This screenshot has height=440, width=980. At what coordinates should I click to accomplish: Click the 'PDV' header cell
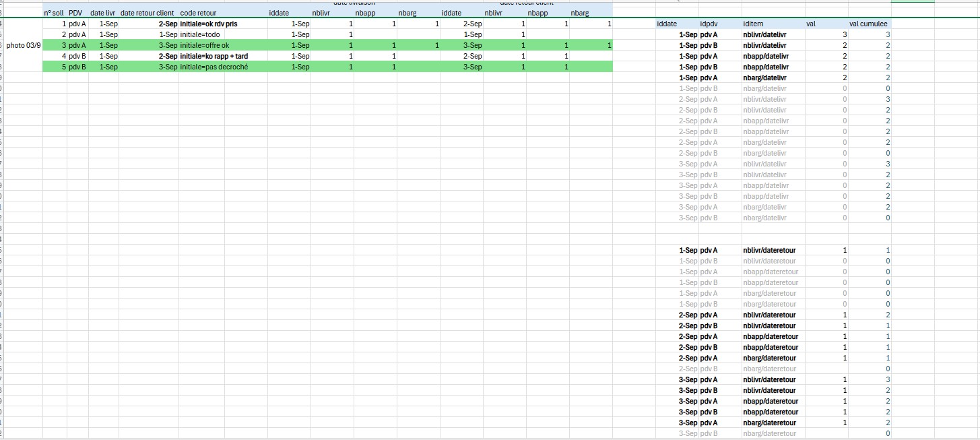click(x=75, y=13)
